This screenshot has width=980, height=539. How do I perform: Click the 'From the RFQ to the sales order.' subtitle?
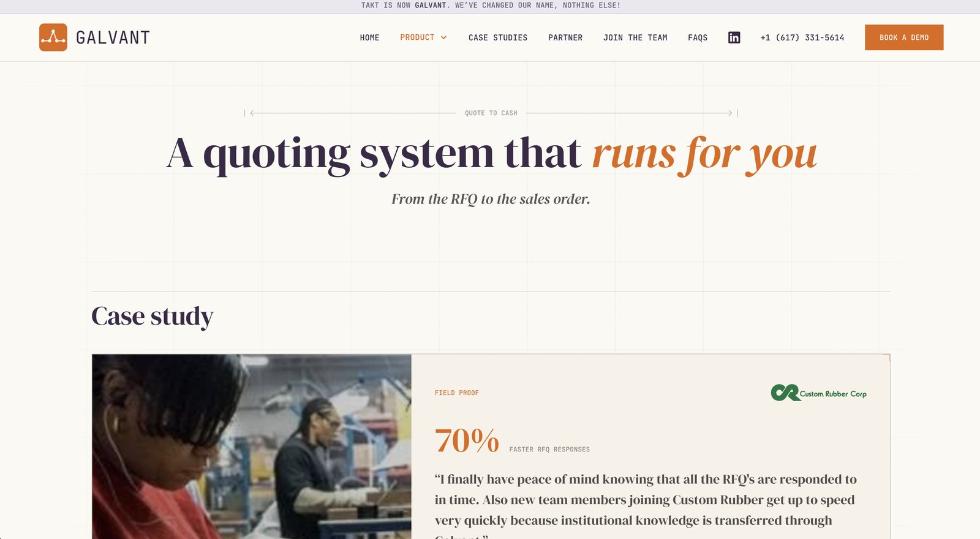click(x=491, y=199)
